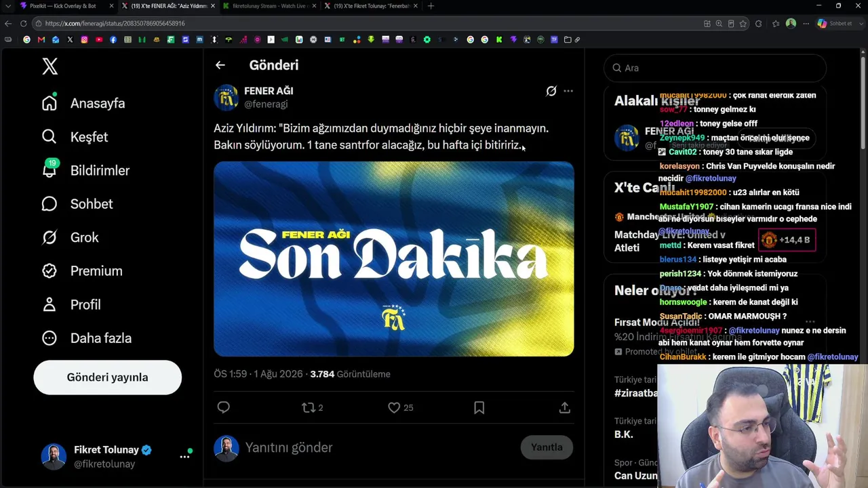868x488 pixels.
Task: Open the @feneragi handle link
Action: (x=266, y=104)
